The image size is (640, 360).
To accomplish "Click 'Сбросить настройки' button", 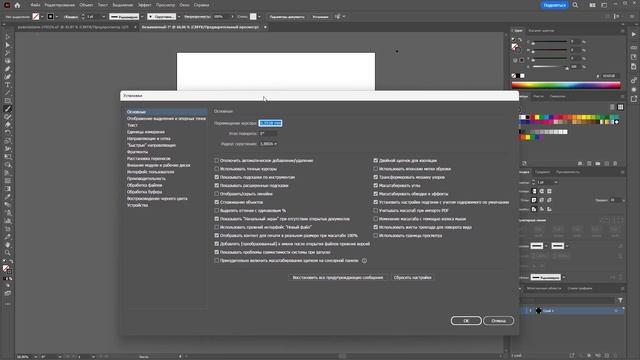I will coord(412,277).
